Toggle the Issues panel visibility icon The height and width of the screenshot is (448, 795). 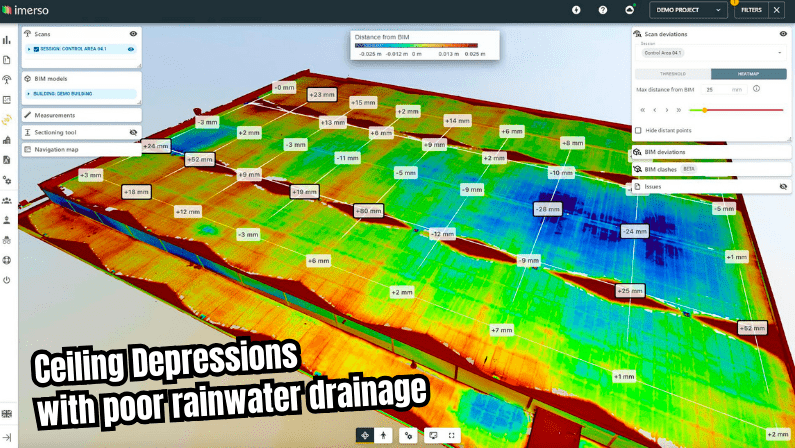coord(783,186)
